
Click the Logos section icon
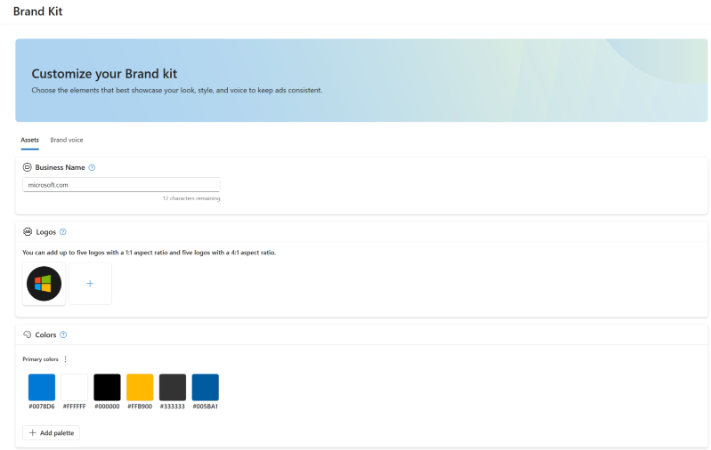click(27, 231)
